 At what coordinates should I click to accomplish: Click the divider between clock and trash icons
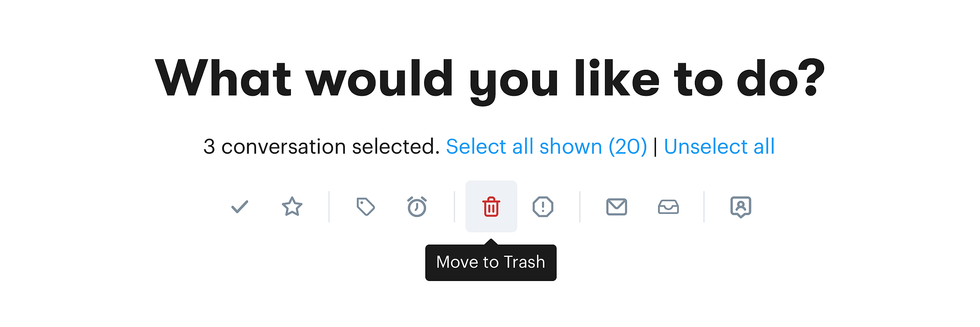(454, 207)
